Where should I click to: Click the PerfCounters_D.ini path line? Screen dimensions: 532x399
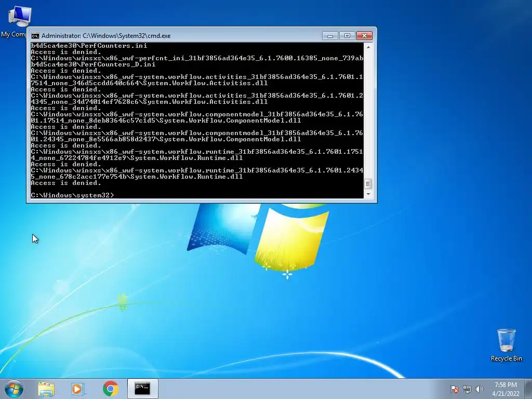pyautogui.click(x=93, y=64)
